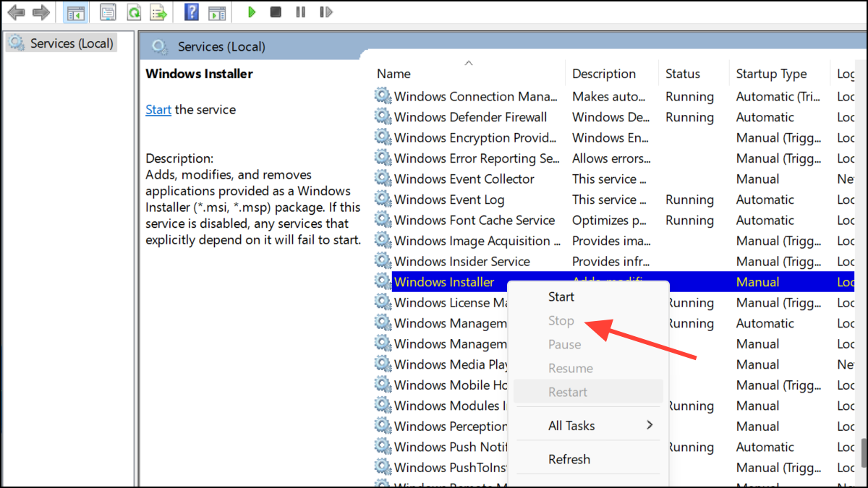The height and width of the screenshot is (488, 868).
Task: Toggle the Show/Hide Console Tree icon
Action: (75, 12)
